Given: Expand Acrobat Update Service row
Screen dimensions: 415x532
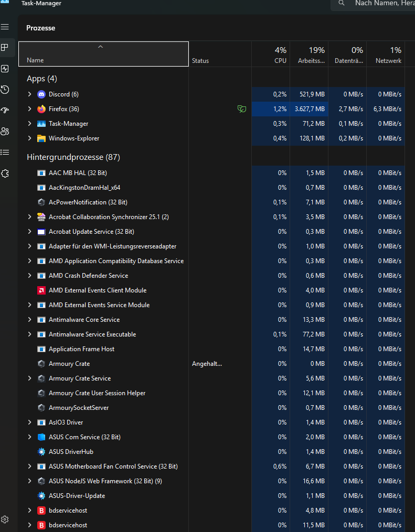Looking at the screenshot, I should click(x=29, y=231).
